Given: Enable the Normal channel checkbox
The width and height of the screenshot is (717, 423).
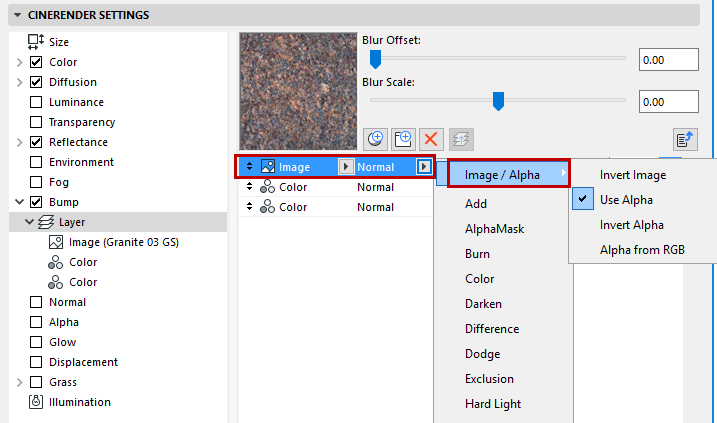Looking at the screenshot, I should pos(36,302).
